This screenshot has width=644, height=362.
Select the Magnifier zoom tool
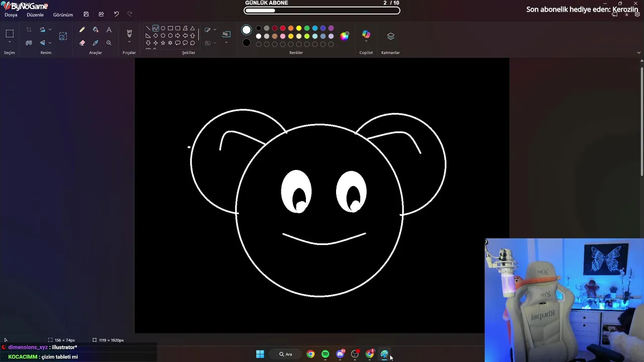click(109, 43)
